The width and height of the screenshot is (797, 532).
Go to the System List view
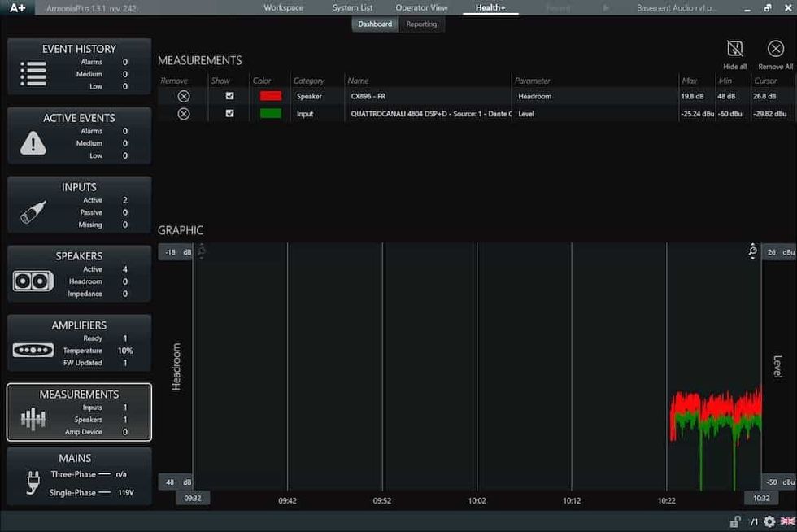point(352,7)
